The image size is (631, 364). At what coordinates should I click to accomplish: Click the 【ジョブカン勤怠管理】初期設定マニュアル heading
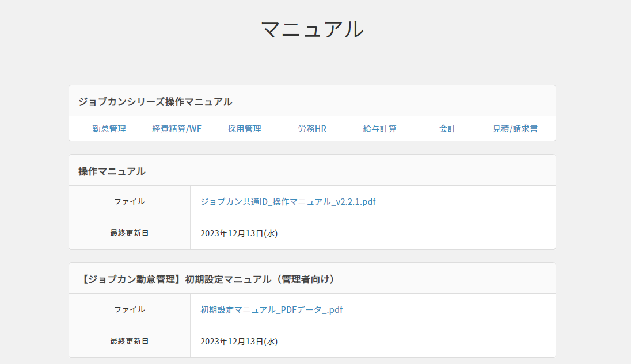[207, 279]
